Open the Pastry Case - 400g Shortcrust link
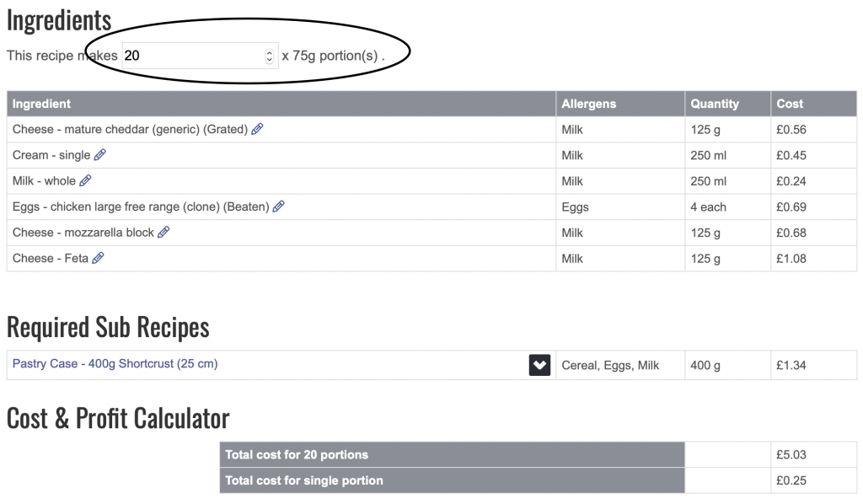 [115, 364]
